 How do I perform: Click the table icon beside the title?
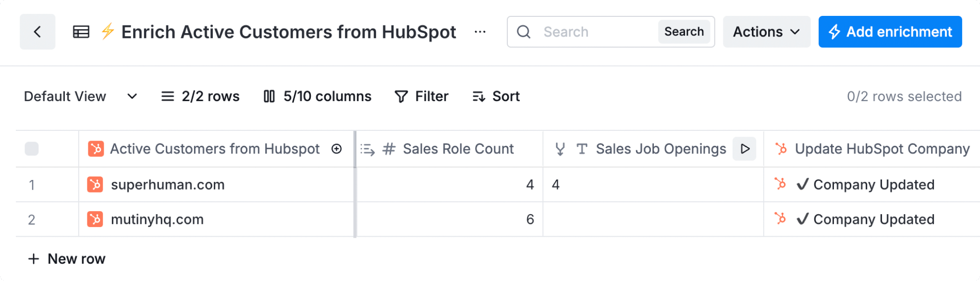(x=81, y=32)
